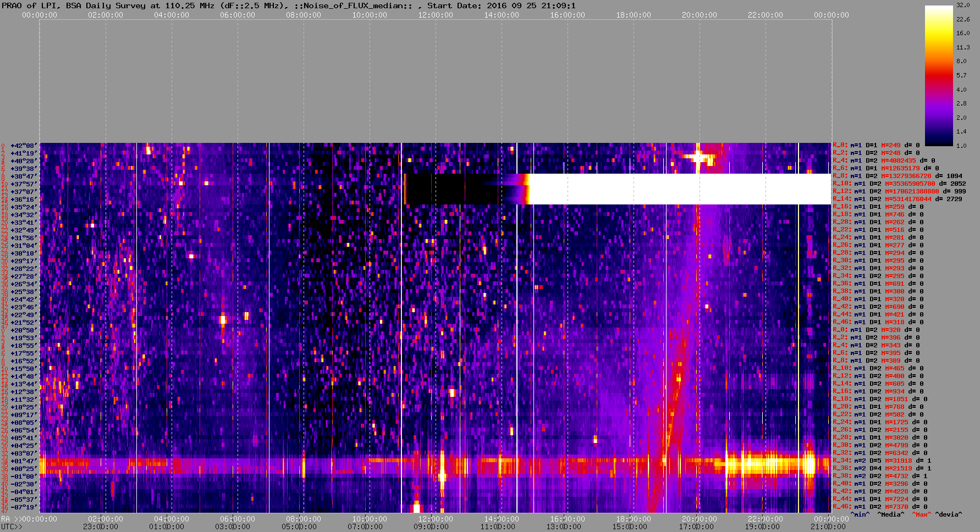
Task: Click the declination label '+19°53''
Action: pos(23,338)
